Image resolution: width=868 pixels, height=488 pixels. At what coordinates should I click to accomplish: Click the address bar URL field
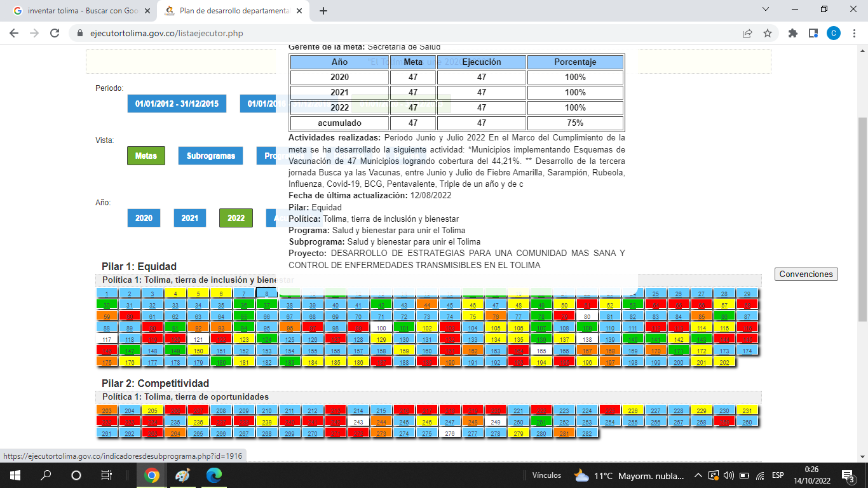(407, 34)
